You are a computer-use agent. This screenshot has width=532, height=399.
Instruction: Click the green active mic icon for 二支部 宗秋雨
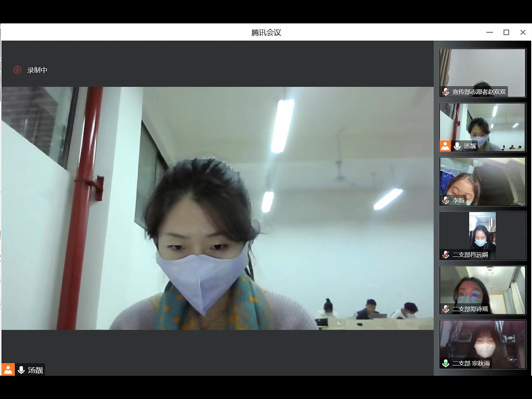coord(446,363)
